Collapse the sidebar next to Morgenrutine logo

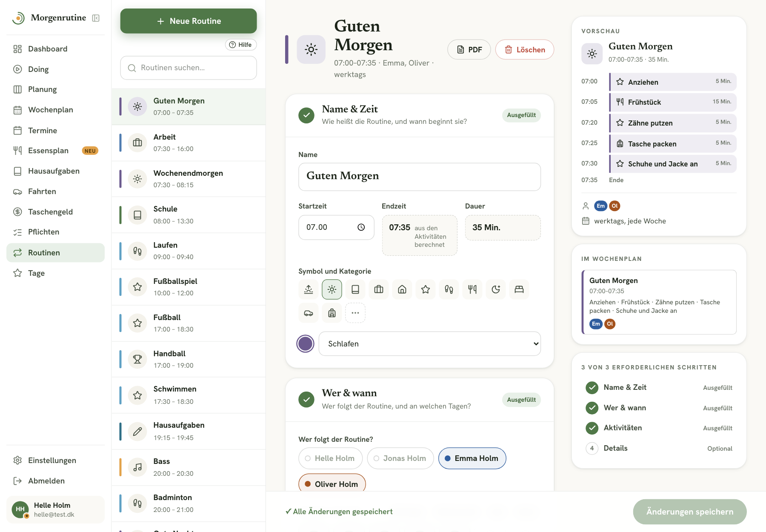[96, 18]
